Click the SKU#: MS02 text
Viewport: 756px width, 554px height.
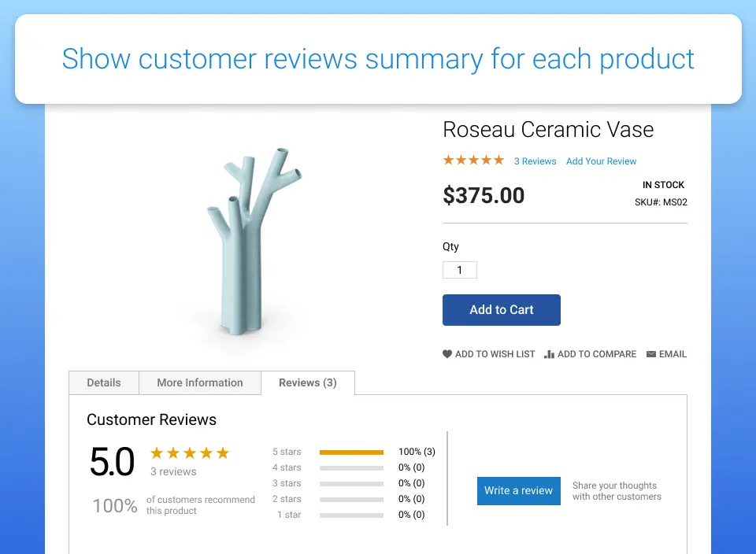point(661,202)
